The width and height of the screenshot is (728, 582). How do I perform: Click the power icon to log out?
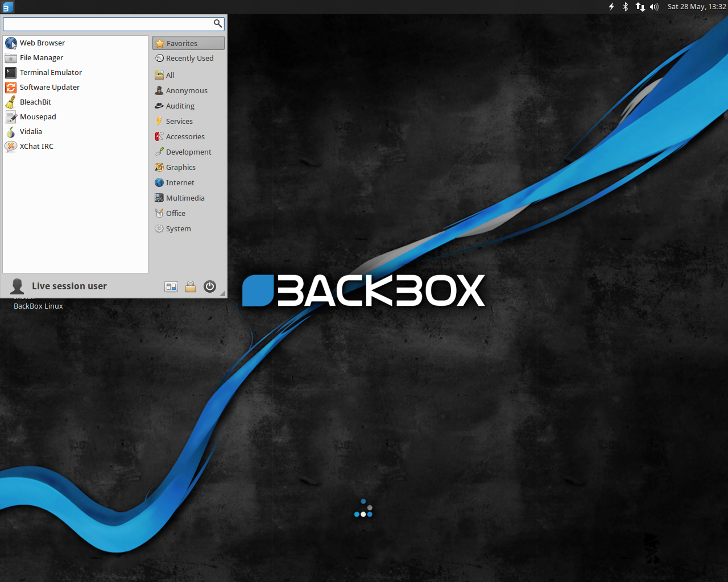click(x=209, y=286)
